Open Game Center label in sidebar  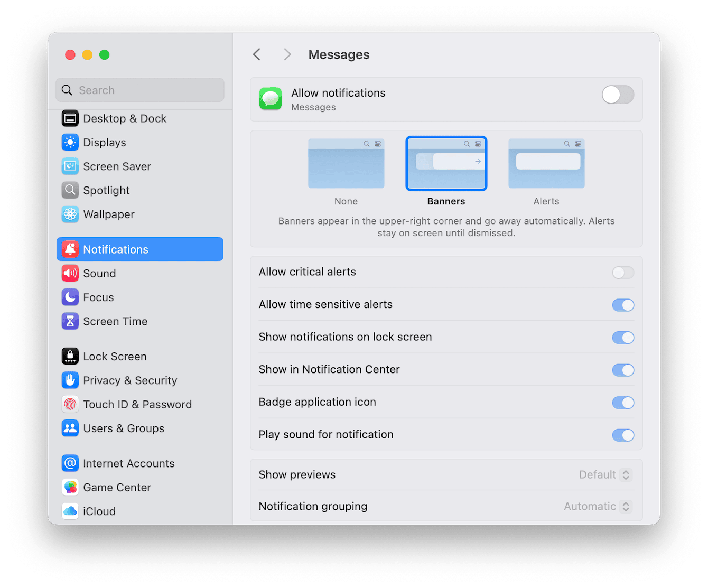click(x=117, y=488)
